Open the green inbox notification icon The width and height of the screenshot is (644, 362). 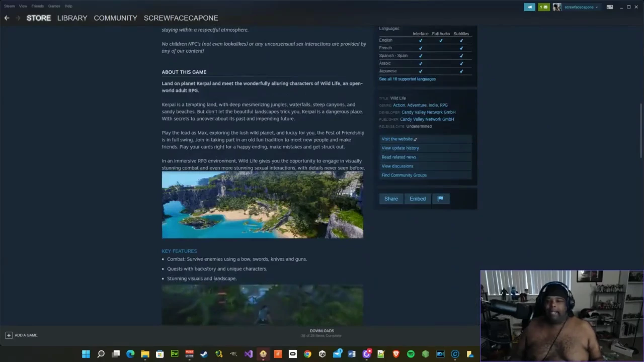(543, 7)
